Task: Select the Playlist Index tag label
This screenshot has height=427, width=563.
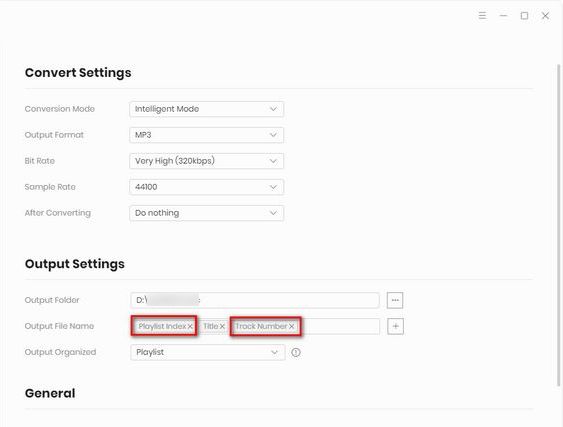Action: coord(162,326)
